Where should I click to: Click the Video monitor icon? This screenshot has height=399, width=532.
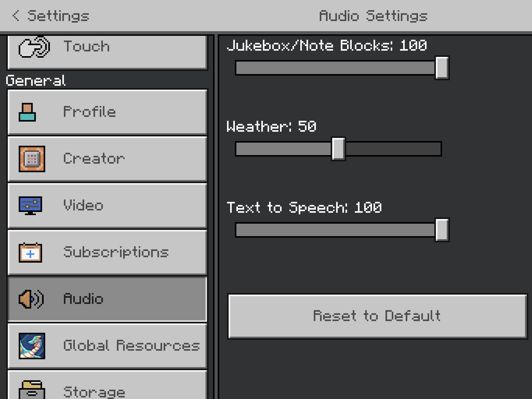(30, 205)
